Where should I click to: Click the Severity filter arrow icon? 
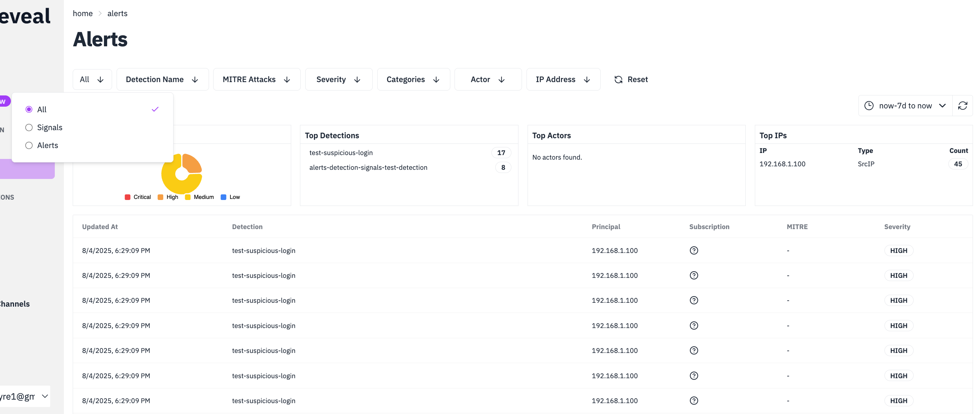click(x=357, y=79)
